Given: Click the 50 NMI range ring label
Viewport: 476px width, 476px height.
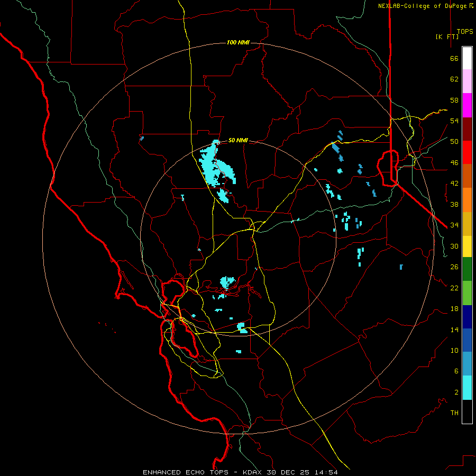Looking at the screenshot, I should point(238,140).
